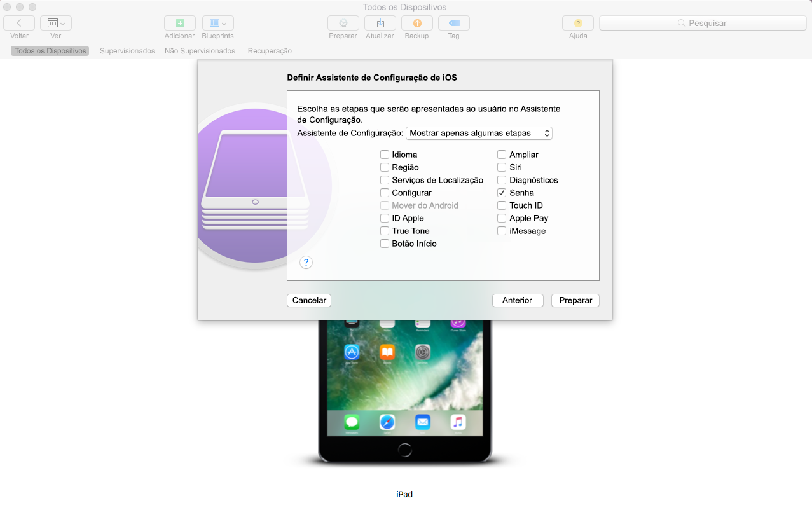Click the Messages icon on iPad dock
This screenshot has width=812, height=524.
tap(352, 422)
